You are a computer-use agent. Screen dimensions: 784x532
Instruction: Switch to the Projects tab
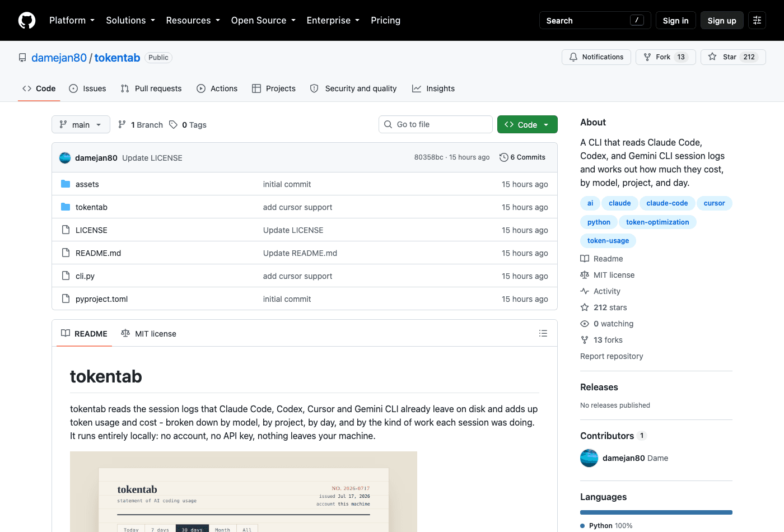[274, 88]
